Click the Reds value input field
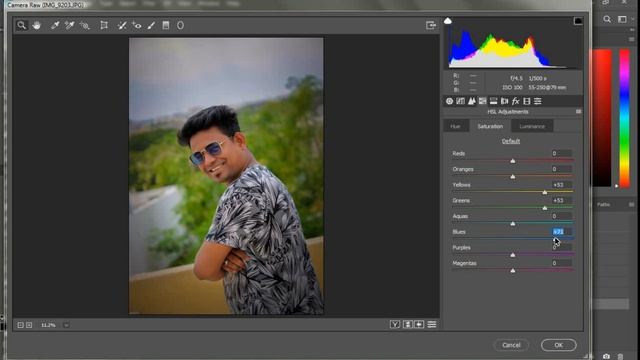 (x=561, y=153)
